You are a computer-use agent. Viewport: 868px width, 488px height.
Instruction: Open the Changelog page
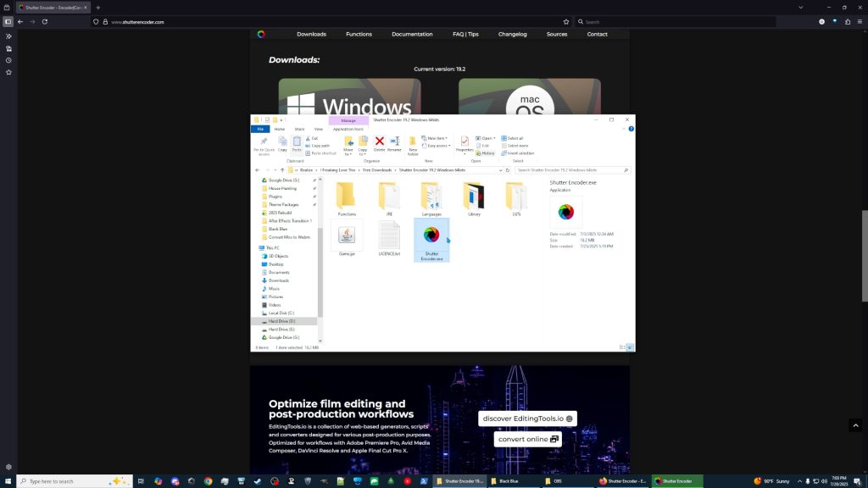(x=512, y=34)
